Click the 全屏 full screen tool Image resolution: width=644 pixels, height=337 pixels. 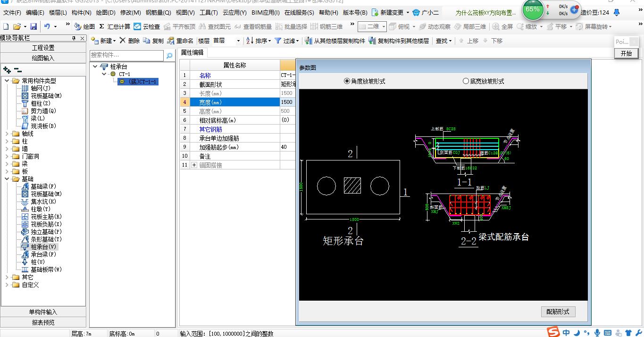click(x=502, y=27)
